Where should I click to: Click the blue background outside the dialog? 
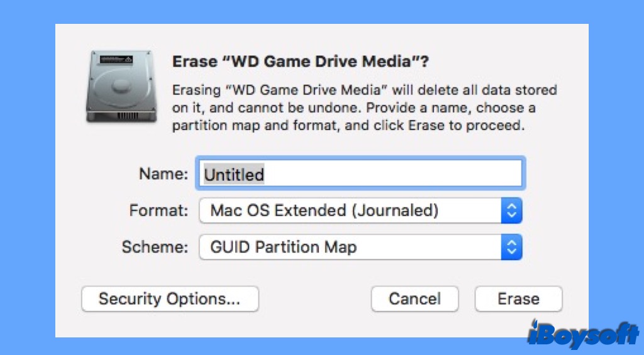coord(26,176)
